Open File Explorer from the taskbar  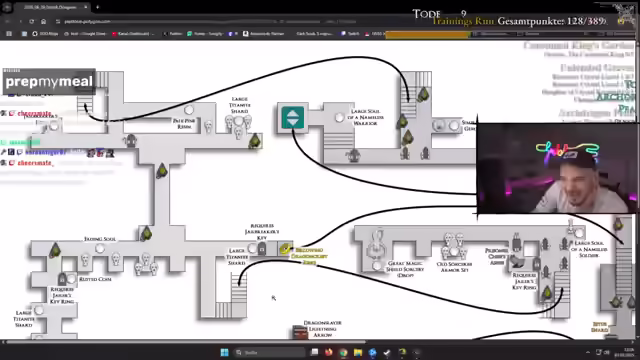click(358, 352)
